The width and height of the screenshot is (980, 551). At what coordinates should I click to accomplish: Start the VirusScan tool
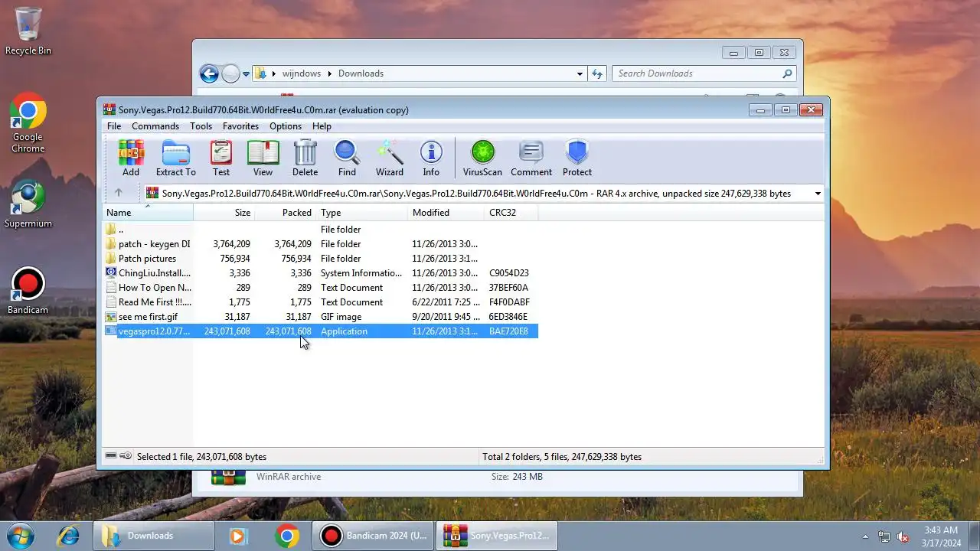click(x=482, y=158)
